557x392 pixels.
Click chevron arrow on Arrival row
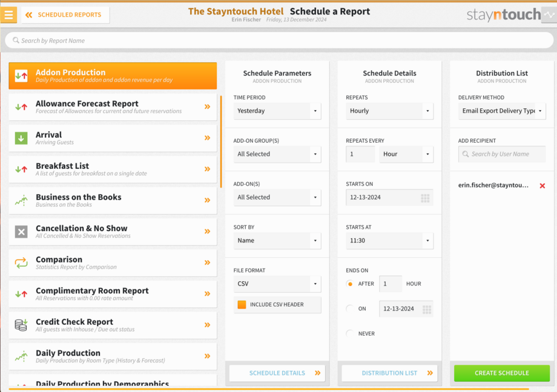208,138
